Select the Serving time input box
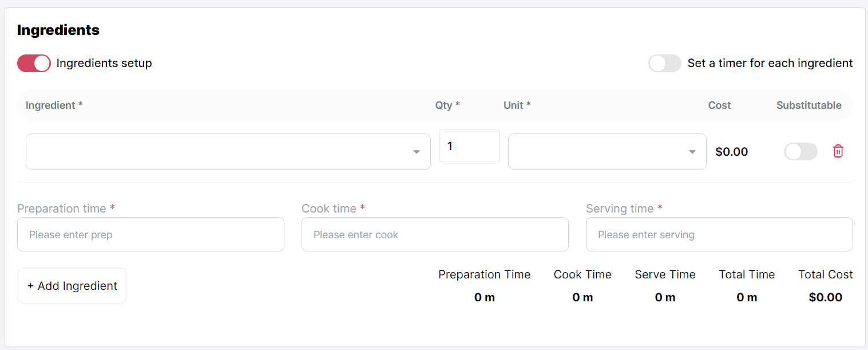The image size is (868, 350). 719,234
